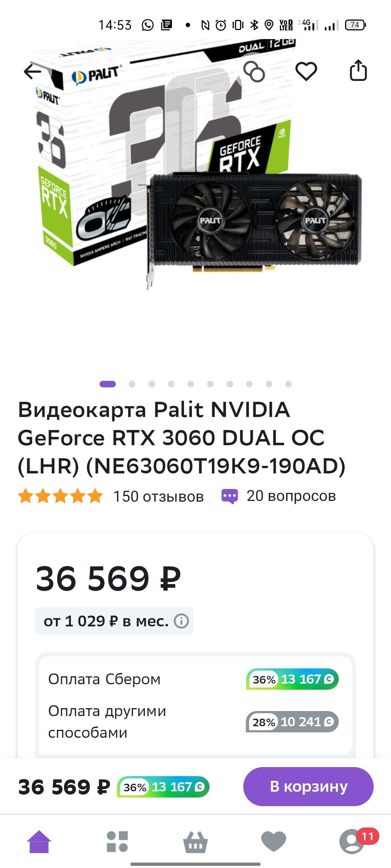Open the product comparison circles icon

[254, 71]
